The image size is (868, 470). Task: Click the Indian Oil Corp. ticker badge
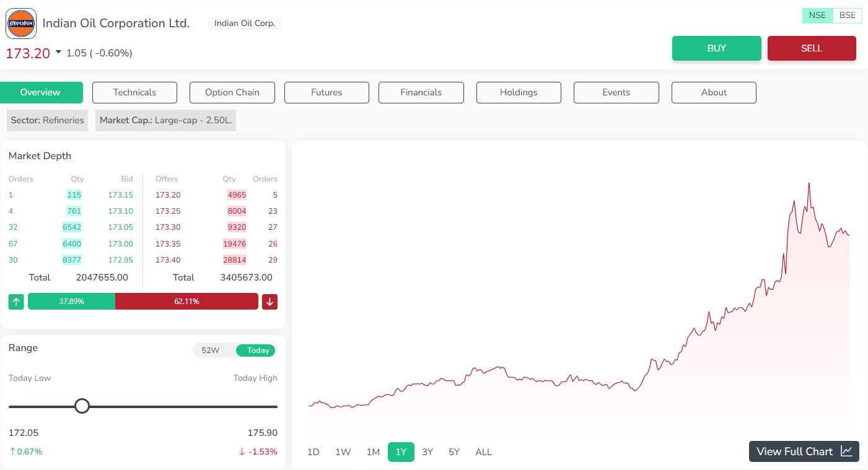(245, 24)
